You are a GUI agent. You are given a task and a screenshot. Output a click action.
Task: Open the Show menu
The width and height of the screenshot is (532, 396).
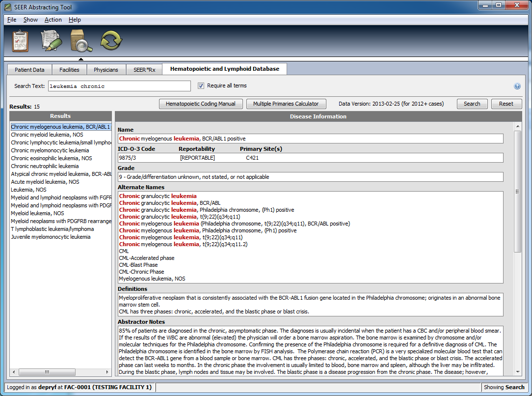click(30, 20)
